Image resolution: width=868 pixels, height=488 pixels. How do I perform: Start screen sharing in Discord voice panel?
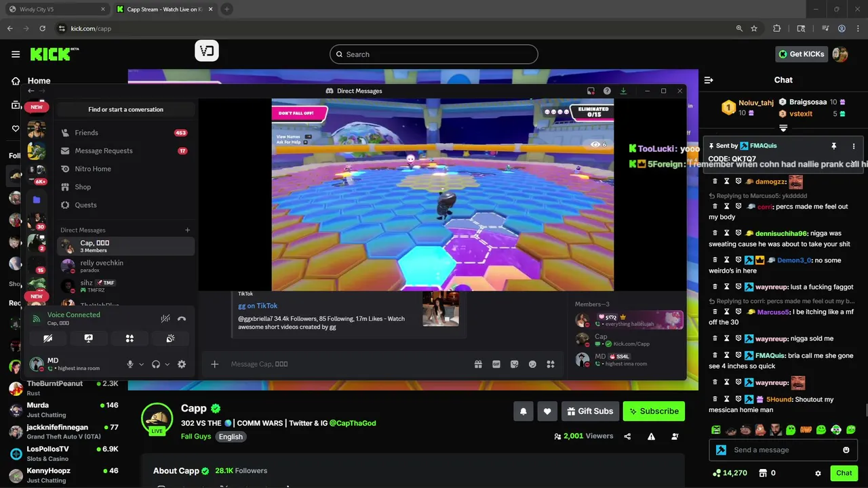coord(89,338)
